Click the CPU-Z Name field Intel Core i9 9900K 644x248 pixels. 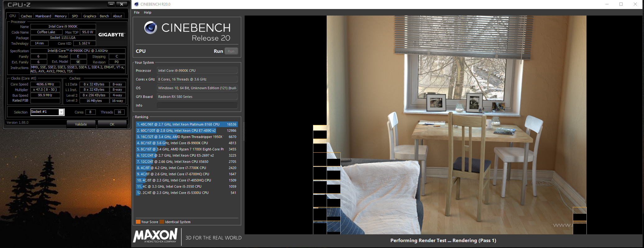click(63, 26)
